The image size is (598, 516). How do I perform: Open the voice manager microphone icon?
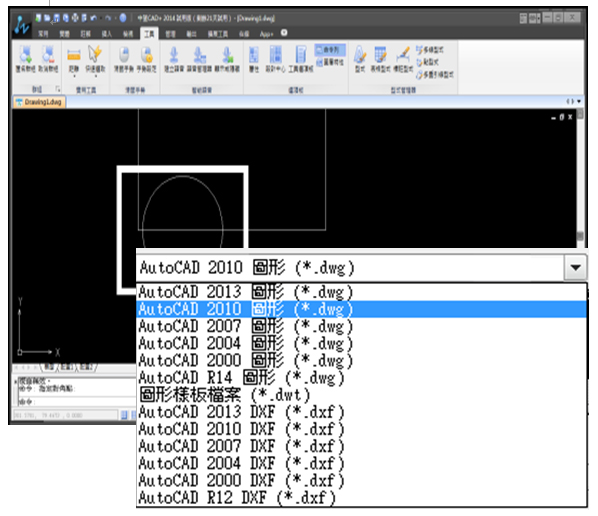[199, 58]
